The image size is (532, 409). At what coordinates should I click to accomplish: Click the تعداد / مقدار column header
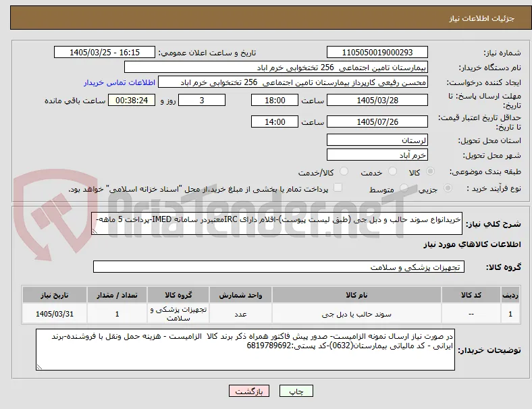coord(117,295)
